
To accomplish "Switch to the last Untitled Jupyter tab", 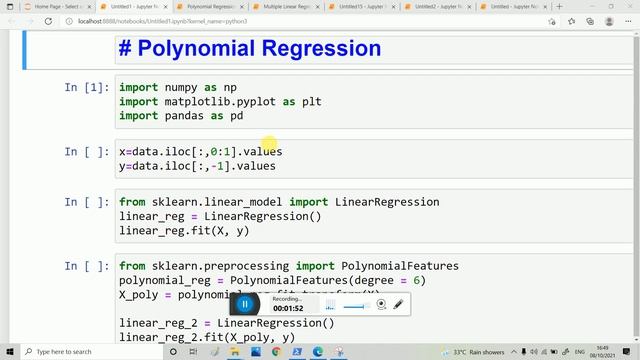I will click(x=514, y=7).
